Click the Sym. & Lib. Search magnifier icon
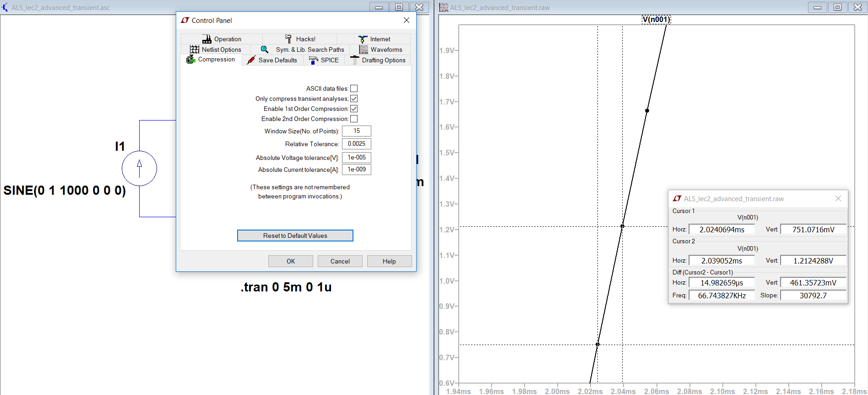868x395 pixels. point(265,49)
